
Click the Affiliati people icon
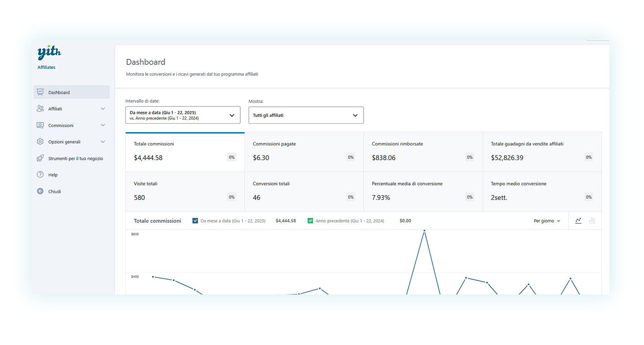40,108
